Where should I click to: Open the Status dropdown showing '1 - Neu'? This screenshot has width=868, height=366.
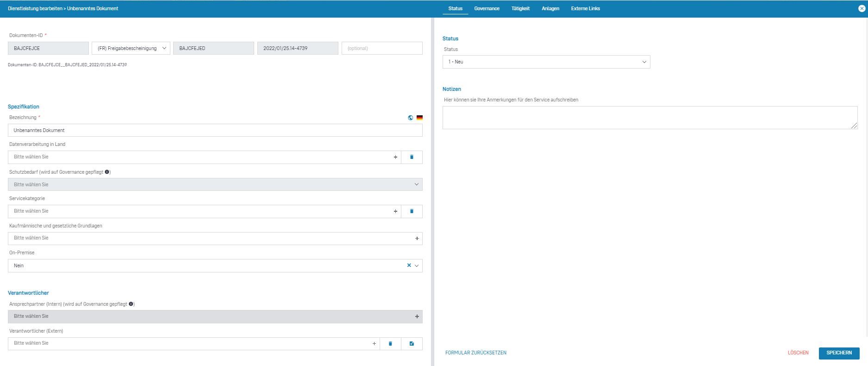click(x=546, y=62)
